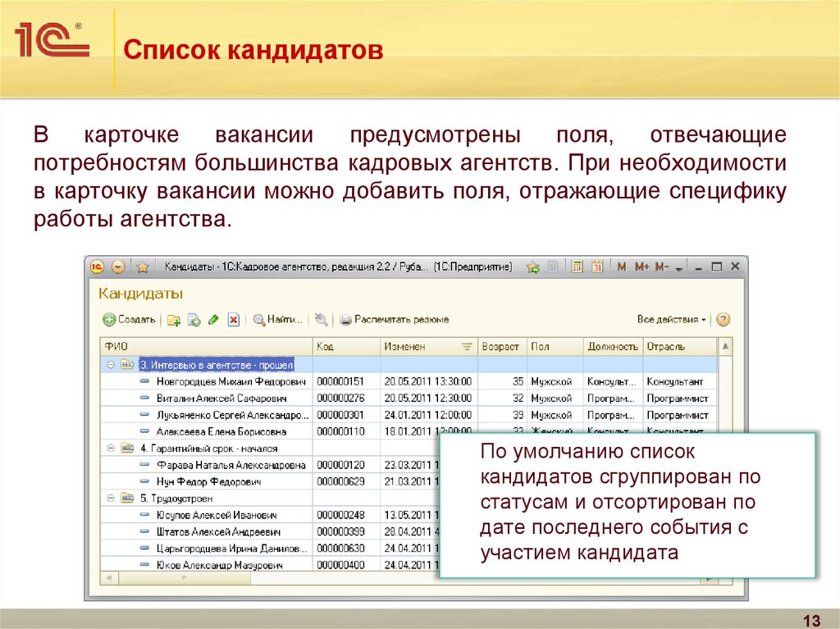The height and width of the screenshot is (629, 840).
Task: Collapse the 5. Трудоустроен group
Action: pyautogui.click(x=110, y=498)
